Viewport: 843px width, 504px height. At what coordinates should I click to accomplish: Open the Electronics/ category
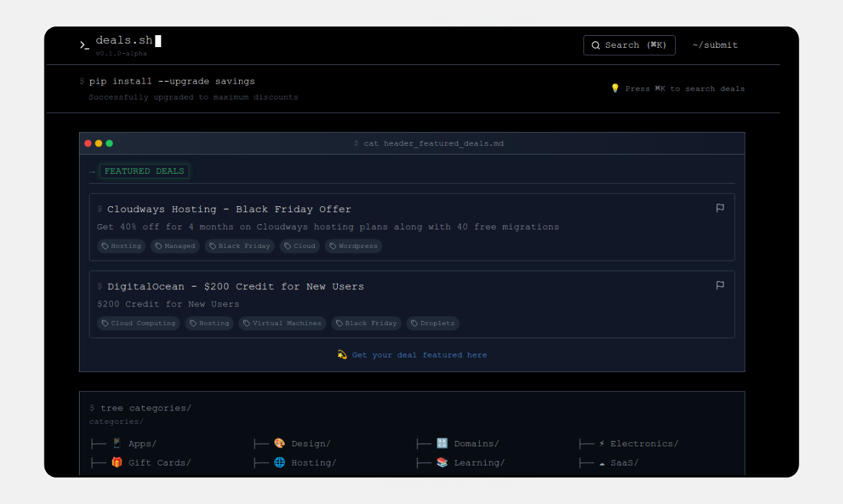click(645, 444)
